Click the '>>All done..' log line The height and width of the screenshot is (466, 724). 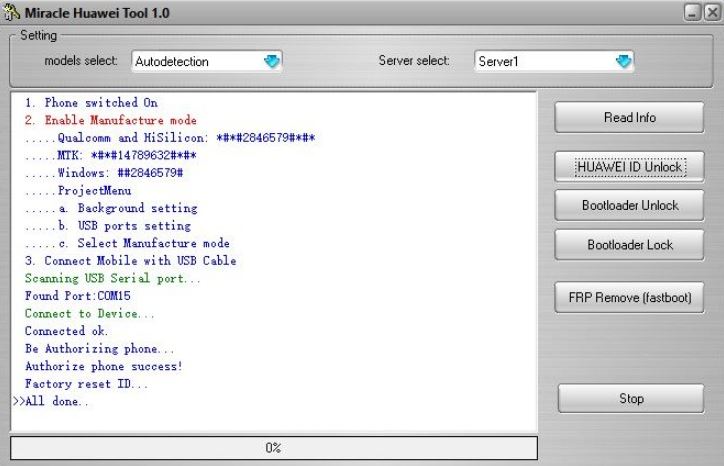pos(50,401)
